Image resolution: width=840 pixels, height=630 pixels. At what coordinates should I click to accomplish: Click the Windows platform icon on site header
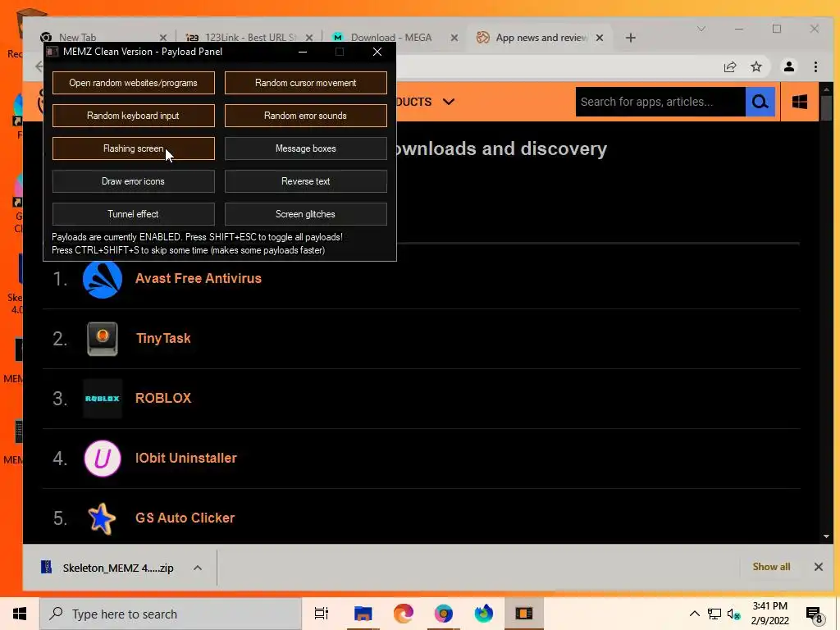[799, 102]
